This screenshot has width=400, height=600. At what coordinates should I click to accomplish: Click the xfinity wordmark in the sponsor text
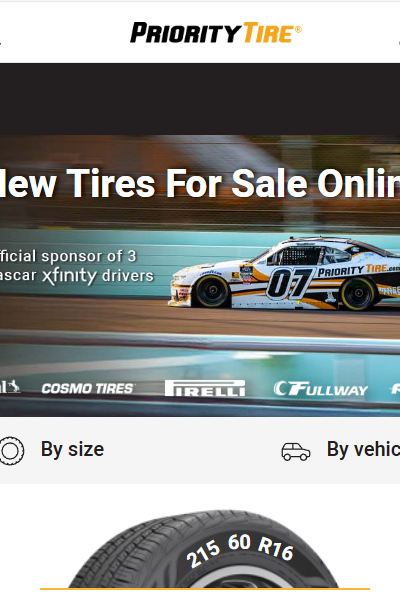pyautogui.click(x=69, y=276)
